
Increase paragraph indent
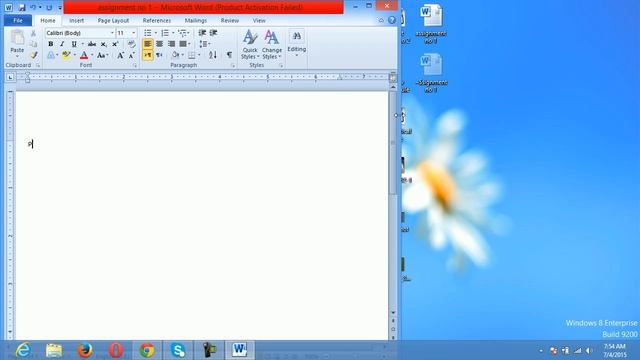pos(213,33)
